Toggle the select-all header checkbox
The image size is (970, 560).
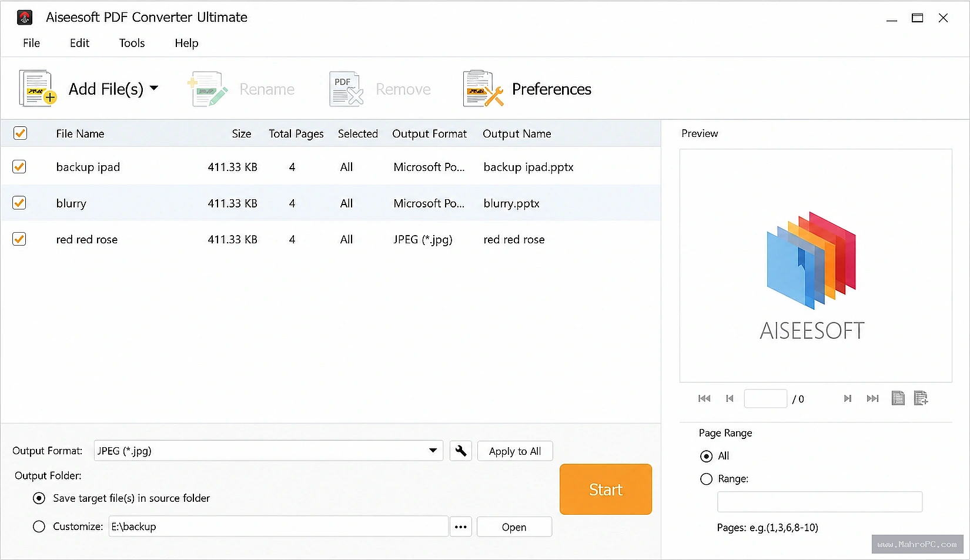click(20, 133)
